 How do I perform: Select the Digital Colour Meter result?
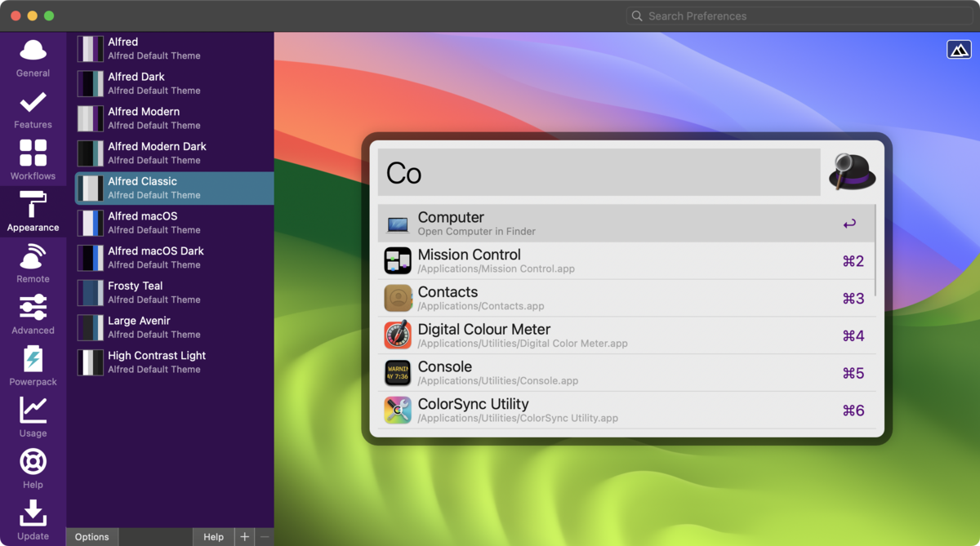click(x=626, y=335)
